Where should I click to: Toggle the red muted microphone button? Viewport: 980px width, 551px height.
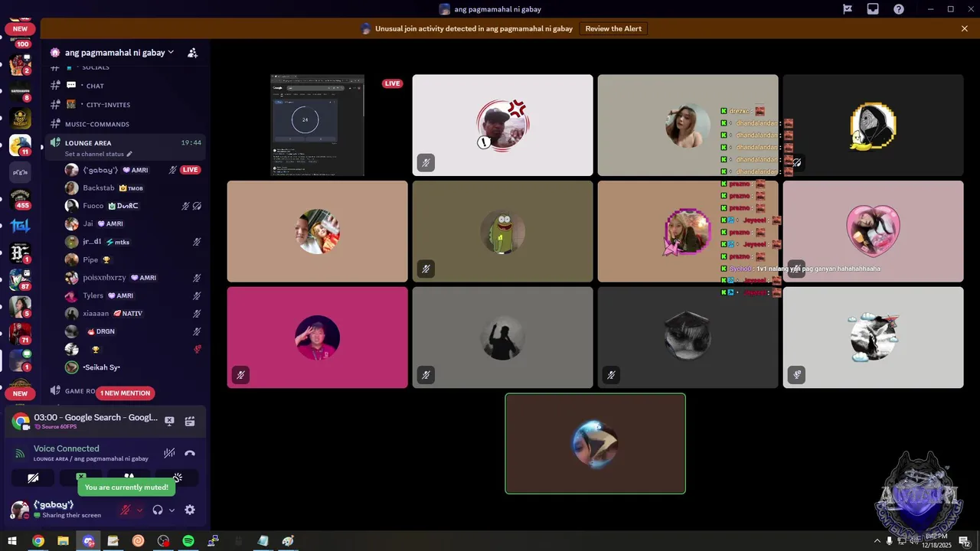pos(126,510)
